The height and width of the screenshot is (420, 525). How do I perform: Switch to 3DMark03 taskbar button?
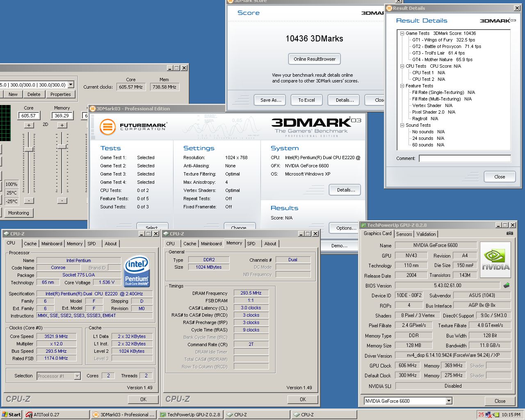point(123,415)
